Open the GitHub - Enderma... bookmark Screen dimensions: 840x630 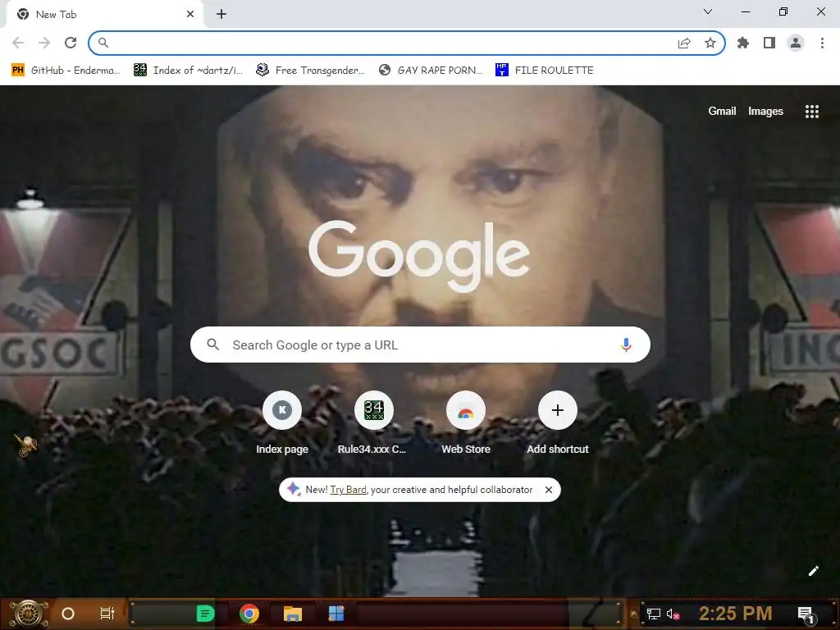coord(66,71)
